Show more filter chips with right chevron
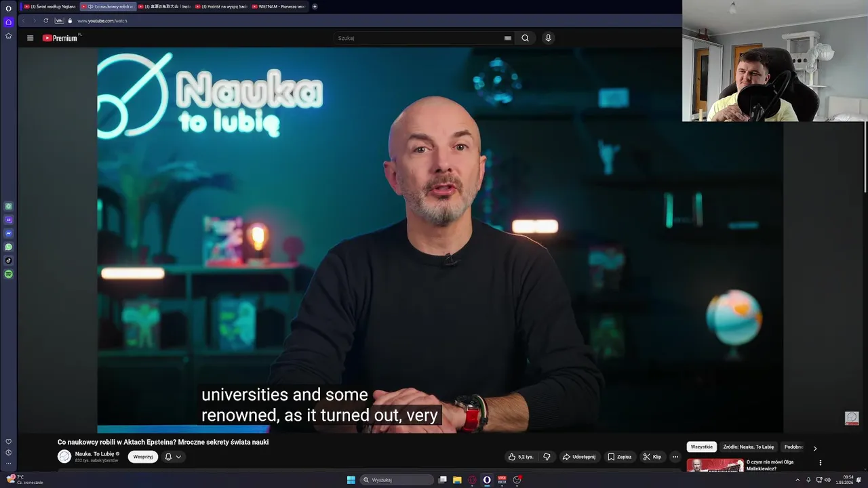Image resolution: width=868 pixels, height=488 pixels. [x=815, y=447]
